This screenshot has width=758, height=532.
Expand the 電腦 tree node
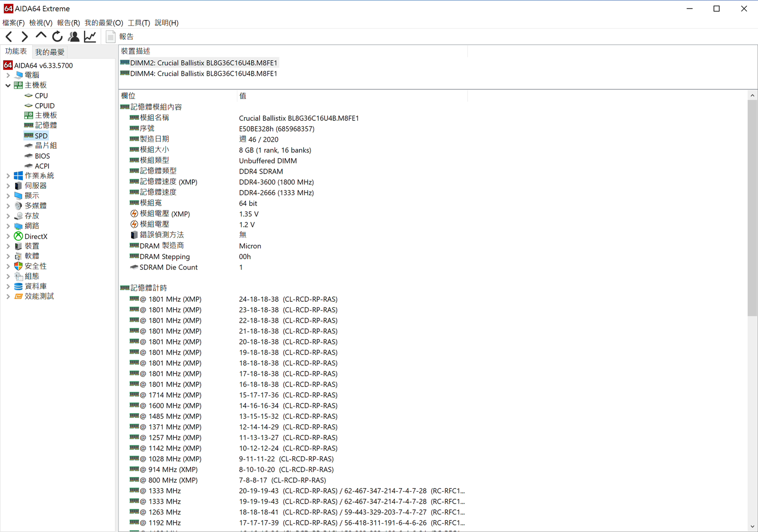click(8, 75)
